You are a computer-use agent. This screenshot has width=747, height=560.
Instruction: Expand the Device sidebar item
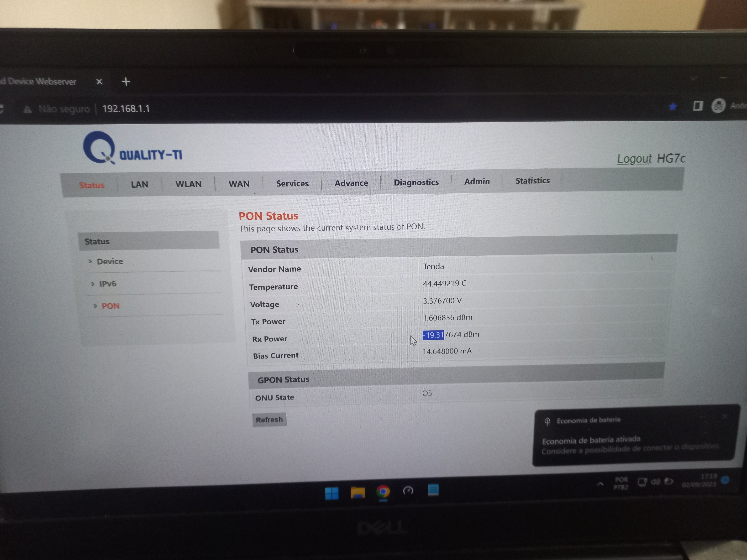(110, 261)
